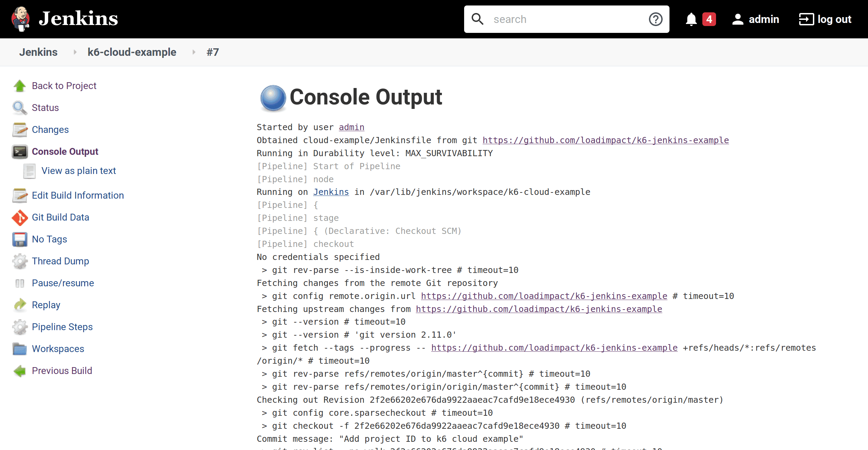Screen dimensions: 868x450
Task: Open Edit Build Information pencil icon
Action: click(x=20, y=195)
